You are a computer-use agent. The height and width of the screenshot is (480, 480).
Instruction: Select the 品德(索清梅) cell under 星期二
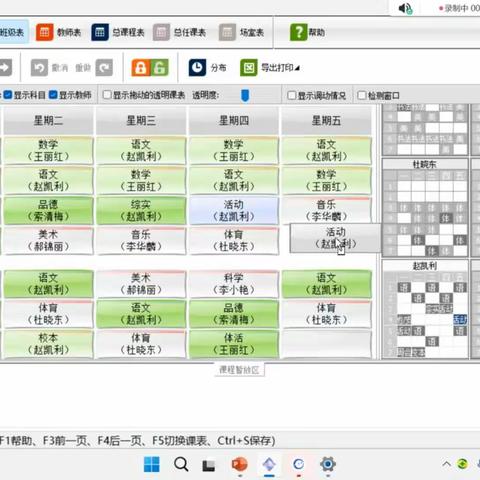[x=48, y=211]
